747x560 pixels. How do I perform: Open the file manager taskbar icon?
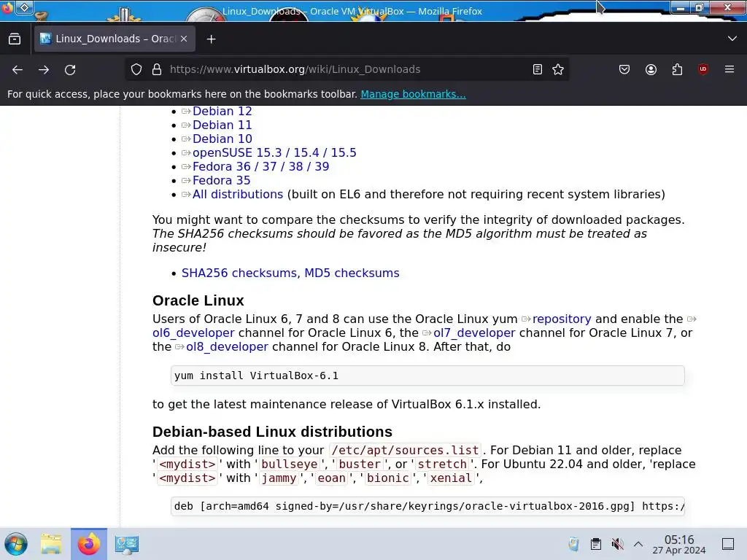point(51,544)
